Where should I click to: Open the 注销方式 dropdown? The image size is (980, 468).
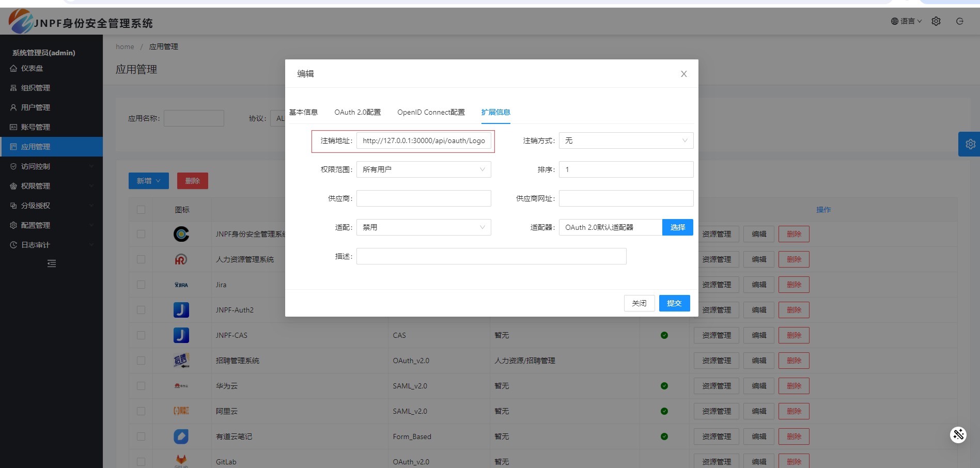pos(626,141)
